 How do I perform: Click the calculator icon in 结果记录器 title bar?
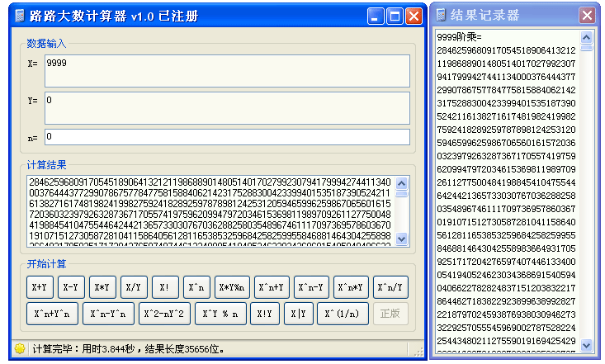[x=441, y=15]
